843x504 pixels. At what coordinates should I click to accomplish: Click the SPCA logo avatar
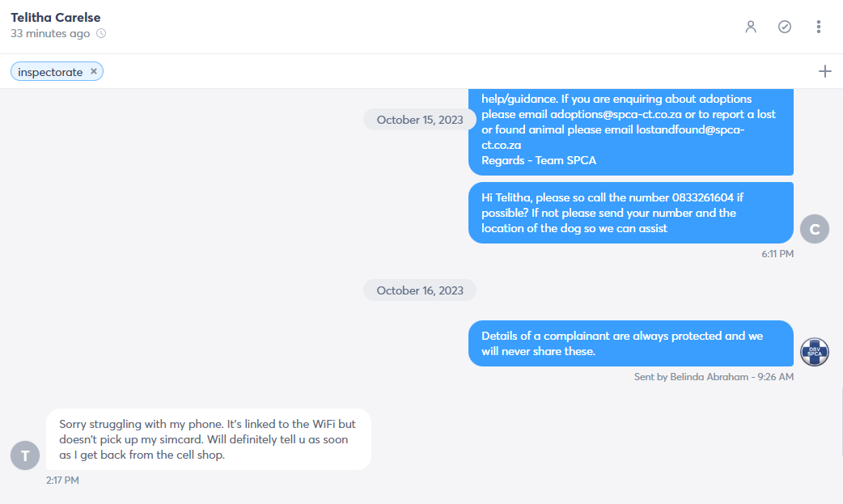[x=815, y=352]
